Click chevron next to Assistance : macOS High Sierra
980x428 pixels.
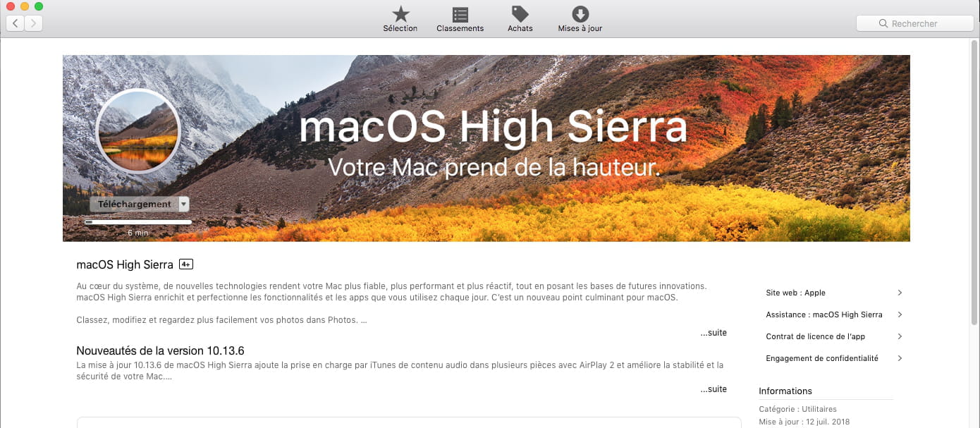(x=900, y=314)
